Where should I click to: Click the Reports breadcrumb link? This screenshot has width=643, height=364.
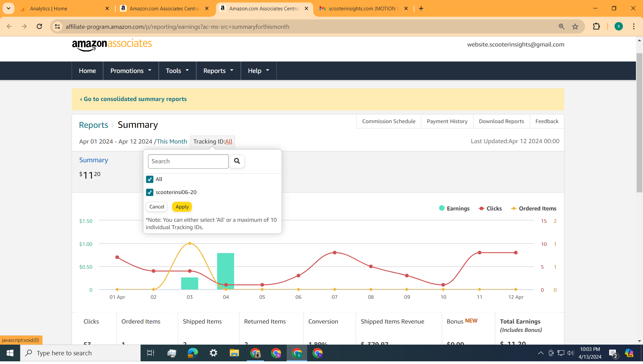click(x=93, y=125)
